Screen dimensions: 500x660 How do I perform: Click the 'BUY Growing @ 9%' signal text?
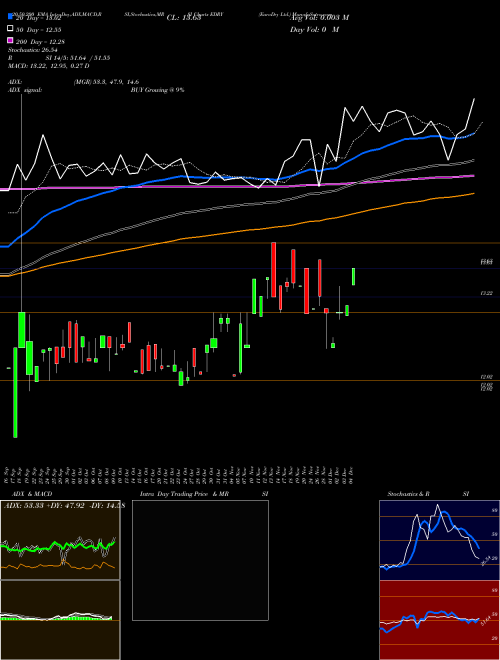pyautogui.click(x=157, y=90)
